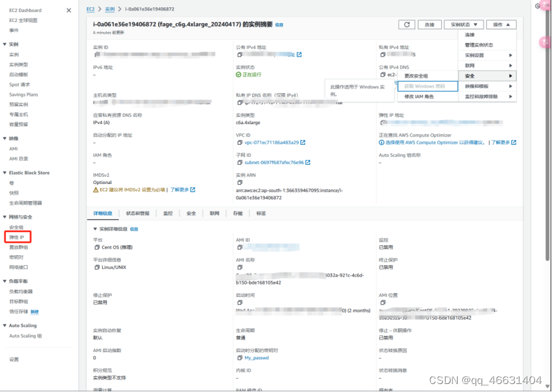Select 管理实例状态 in actions menu
Screen dimensions: 552x392
[487, 45]
